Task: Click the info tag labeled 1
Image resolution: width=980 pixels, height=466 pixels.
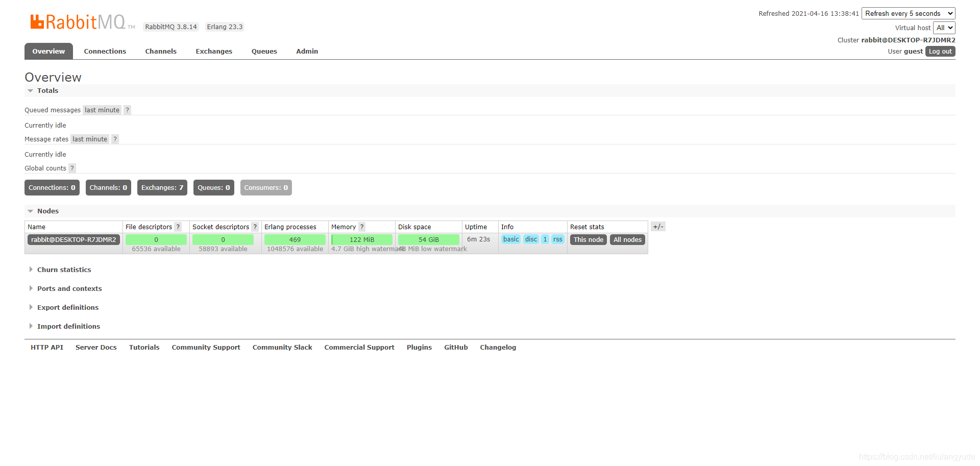Action: click(x=545, y=239)
